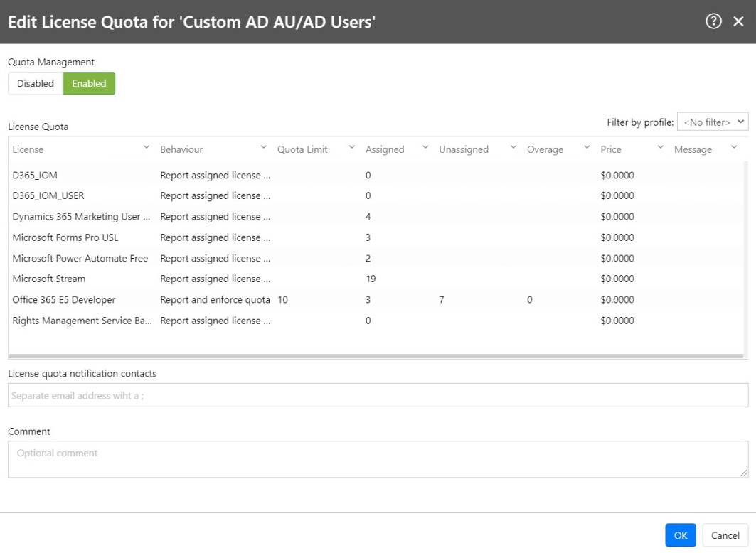Open the Price column header menu

pyautogui.click(x=660, y=147)
